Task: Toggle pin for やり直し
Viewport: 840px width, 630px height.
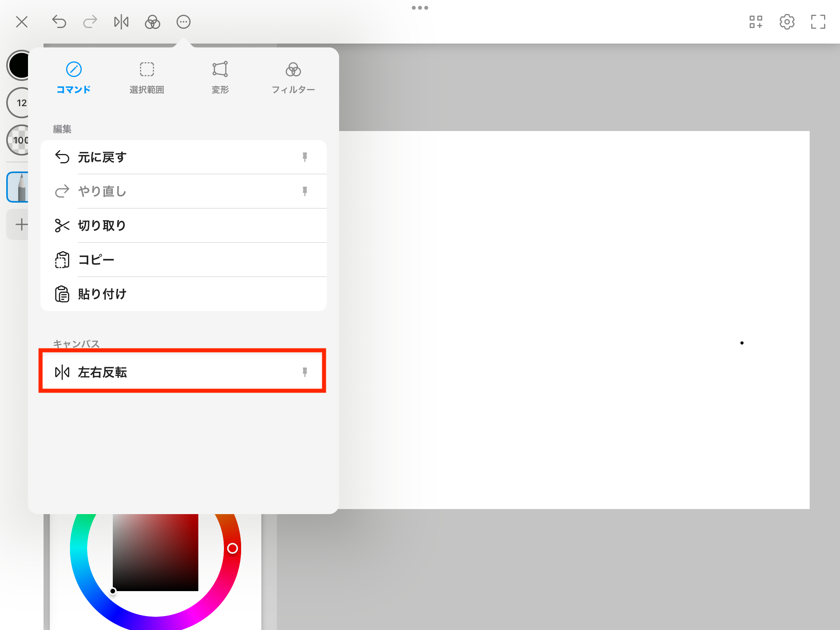Action: [305, 191]
